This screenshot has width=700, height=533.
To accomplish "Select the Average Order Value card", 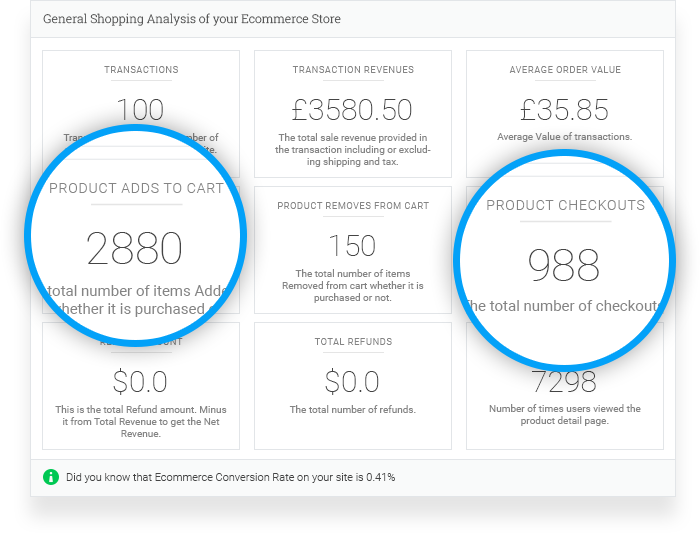I will click(565, 114).
